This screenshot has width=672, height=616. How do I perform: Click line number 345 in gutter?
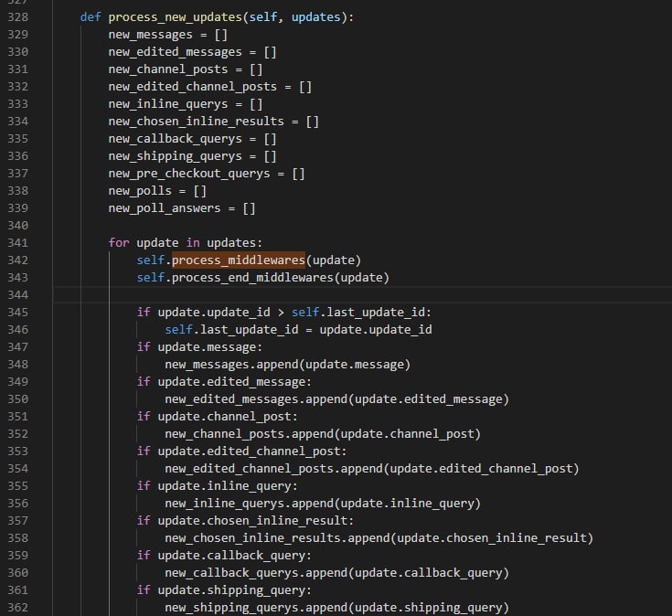[18, 313]
